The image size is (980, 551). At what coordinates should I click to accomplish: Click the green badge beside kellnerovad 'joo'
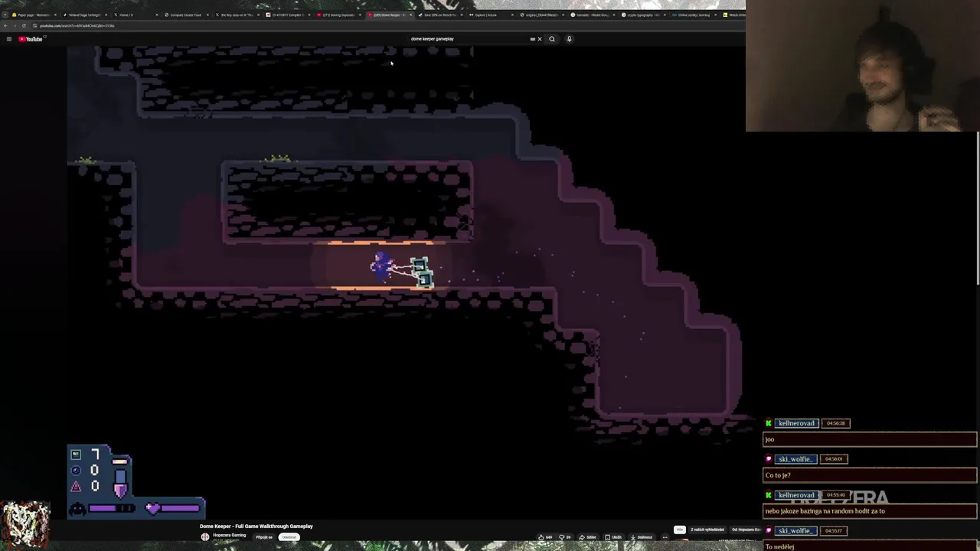coord(769,423)
